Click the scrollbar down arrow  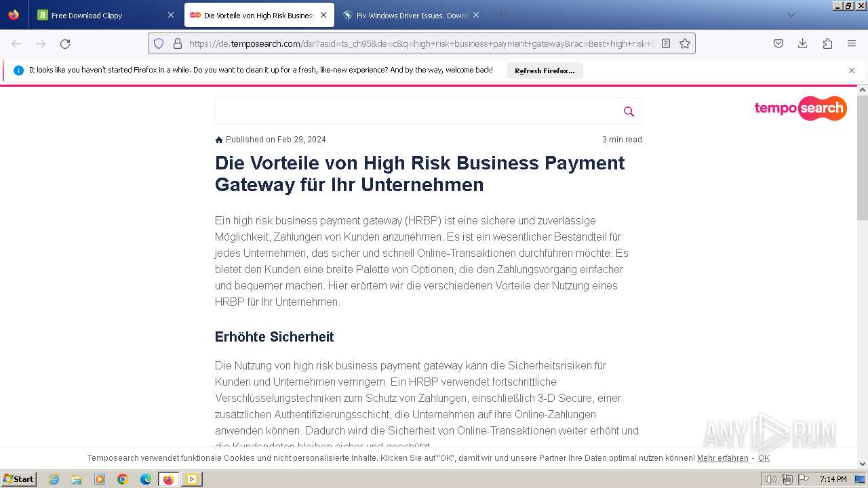(863, 464)
